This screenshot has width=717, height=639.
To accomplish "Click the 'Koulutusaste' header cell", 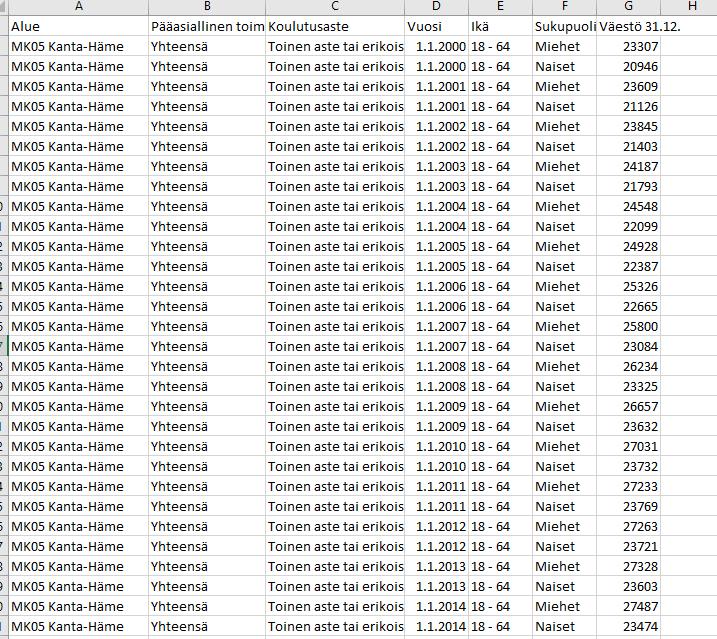I will [x=335, y=26].
